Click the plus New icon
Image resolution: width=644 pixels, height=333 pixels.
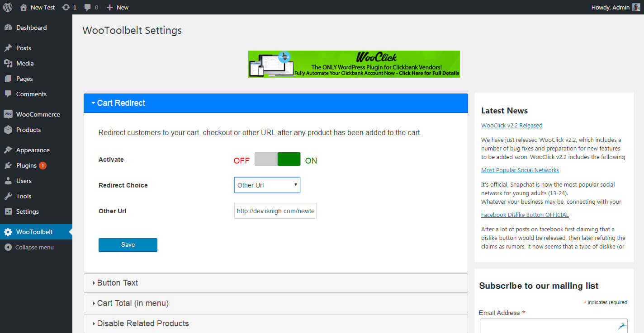tap(109, 7)
